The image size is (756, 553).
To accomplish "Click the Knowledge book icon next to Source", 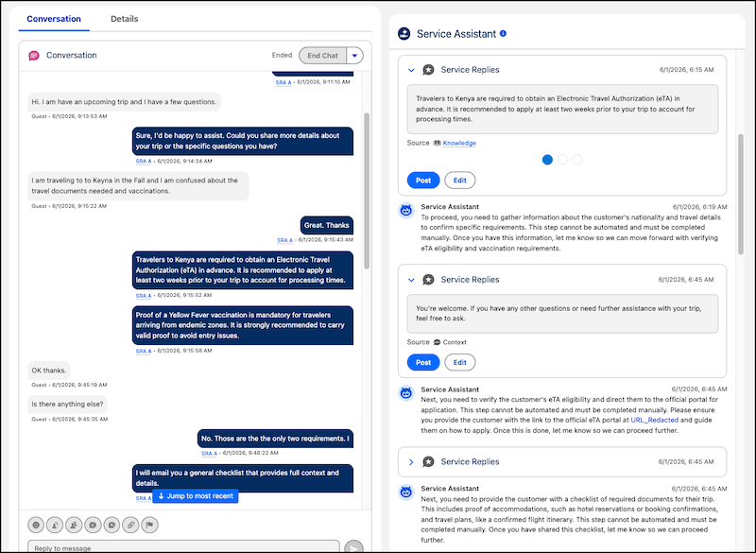I will [437, 143].
